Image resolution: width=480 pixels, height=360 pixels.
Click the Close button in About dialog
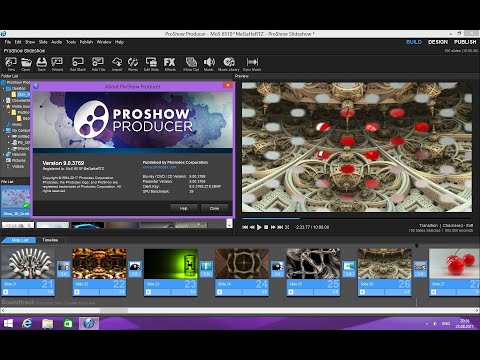click(214, 208)
